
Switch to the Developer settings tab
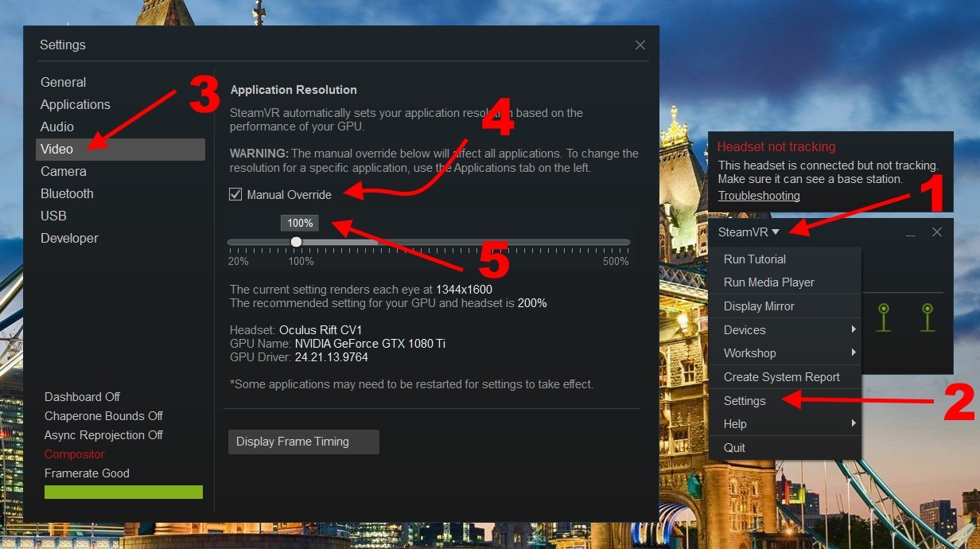pyautogui.click(x=70, y=239)
